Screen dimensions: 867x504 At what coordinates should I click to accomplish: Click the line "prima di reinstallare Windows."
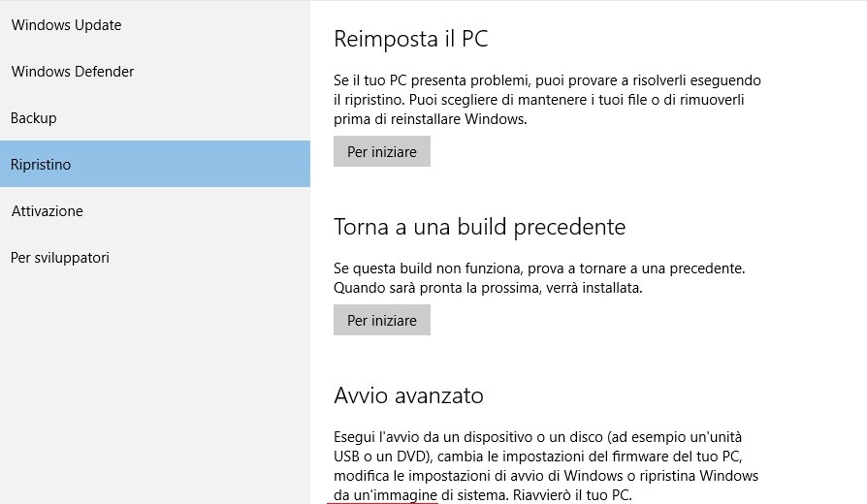(x=430, y=119)
